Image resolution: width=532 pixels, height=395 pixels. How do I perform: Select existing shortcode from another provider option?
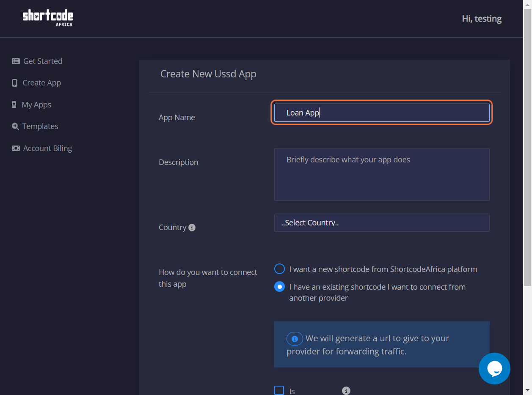pos(279,287)
